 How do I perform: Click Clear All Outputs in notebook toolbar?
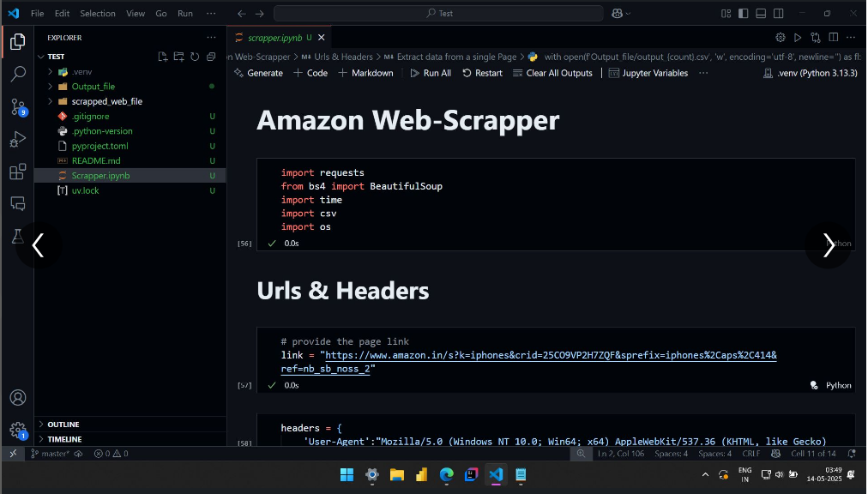(x=552, y=73)
